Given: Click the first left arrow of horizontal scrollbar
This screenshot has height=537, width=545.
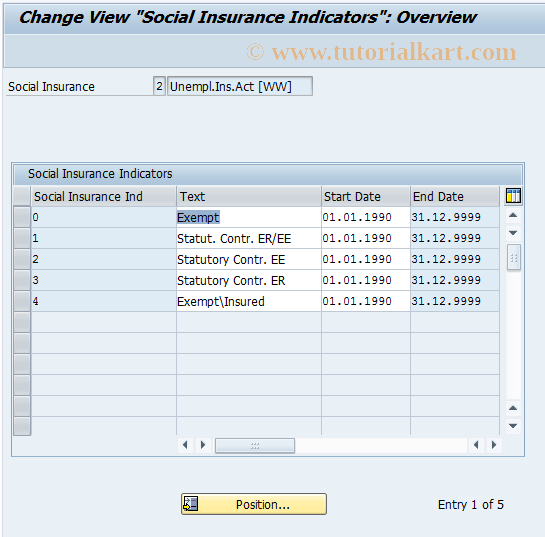Looking at the screenshot, I should (x=185, y=445).
